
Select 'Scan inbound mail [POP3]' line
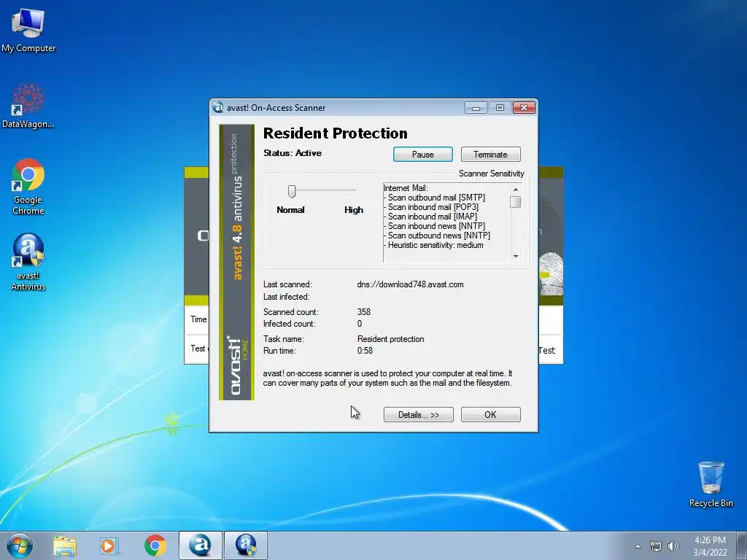[431, 207]
